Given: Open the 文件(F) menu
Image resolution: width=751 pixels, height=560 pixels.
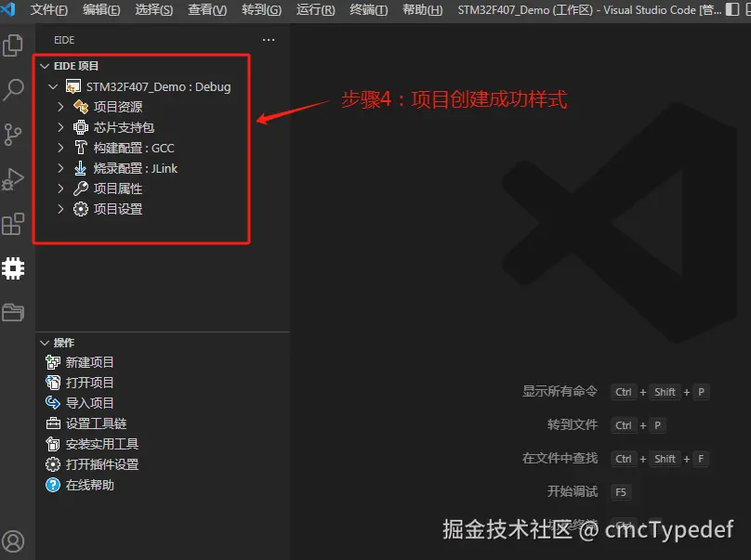Looking at the screenshot, I should [49, 9].
